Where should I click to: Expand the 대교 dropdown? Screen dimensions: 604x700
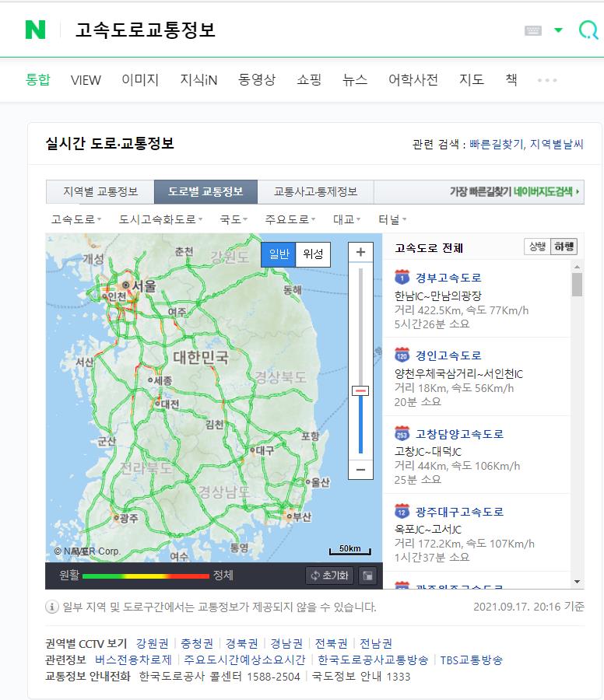point(346,219)
